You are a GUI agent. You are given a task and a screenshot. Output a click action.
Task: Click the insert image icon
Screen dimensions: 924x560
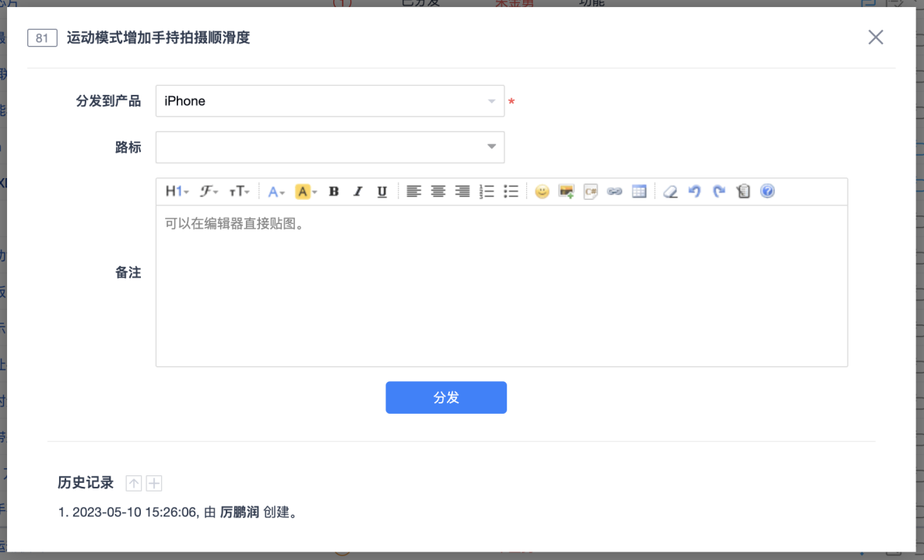click(566, 191)
